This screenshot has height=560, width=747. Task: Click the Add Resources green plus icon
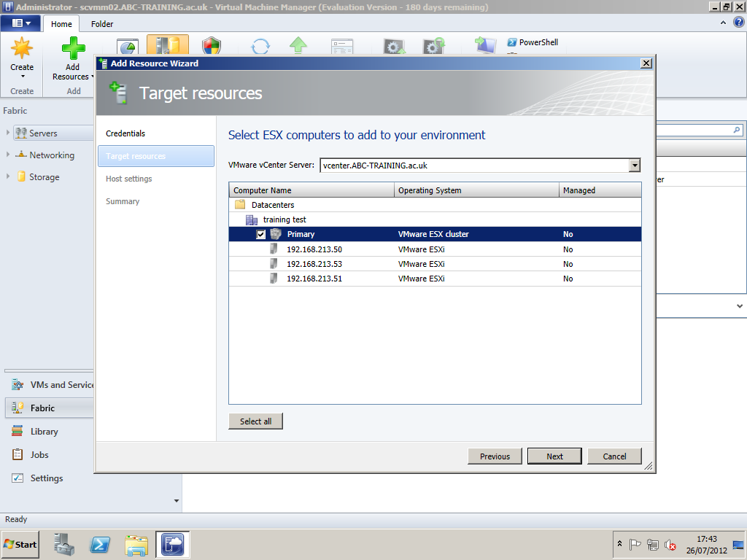point(73,48)
